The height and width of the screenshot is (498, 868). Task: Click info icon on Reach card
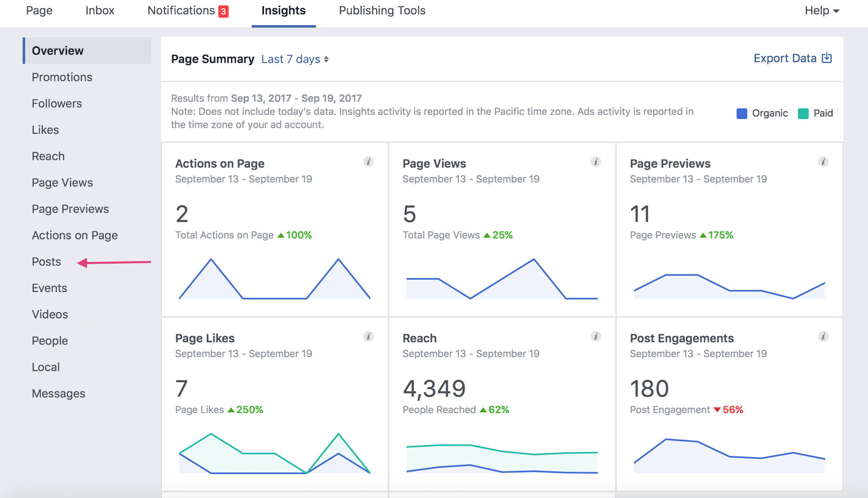click(596, 337)
